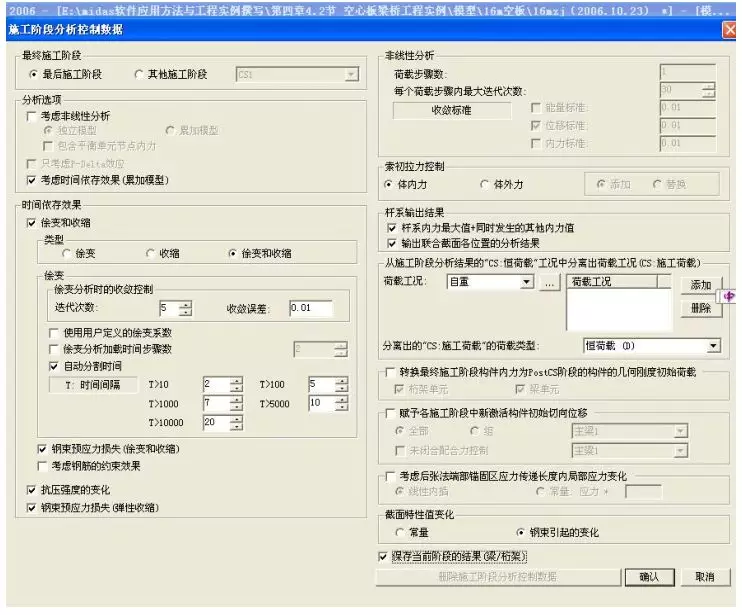Toggle 输出联合截面各位置的分析结果 checkbox
Screen dimensions: 742x615
(392, 244)
